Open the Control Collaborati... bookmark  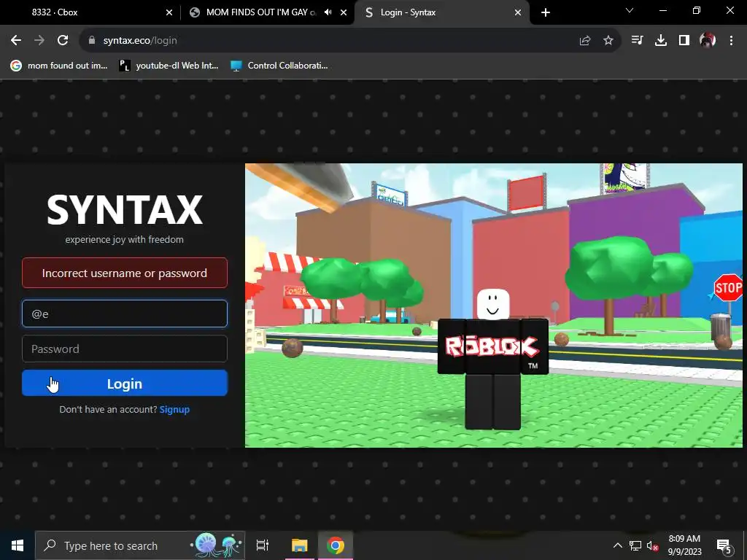(x=279, y=66)
